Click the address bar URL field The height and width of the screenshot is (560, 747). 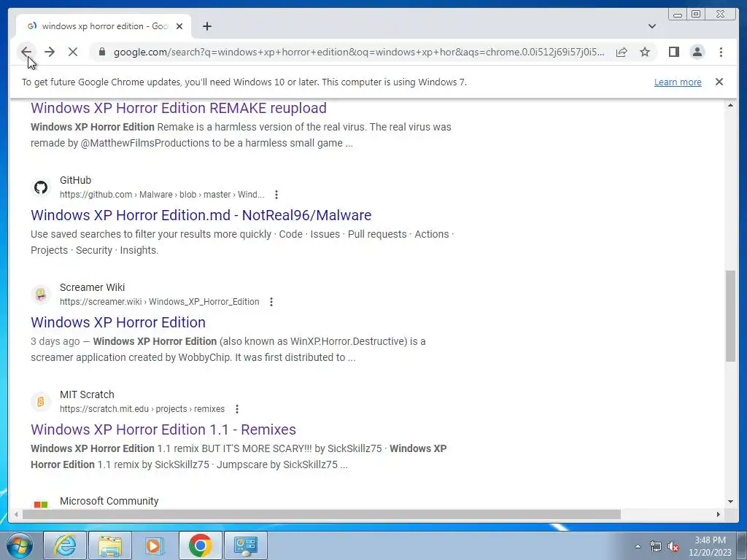359,52
